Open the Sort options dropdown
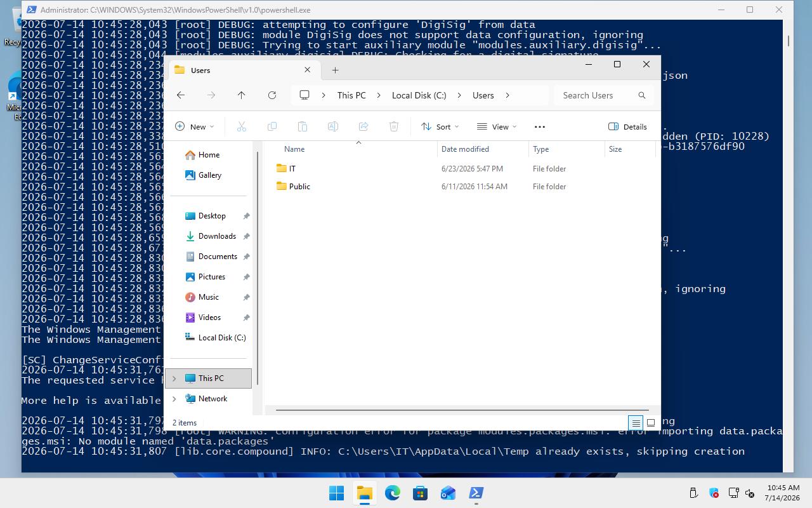The image size is (812, 508). tap(440, 126)
